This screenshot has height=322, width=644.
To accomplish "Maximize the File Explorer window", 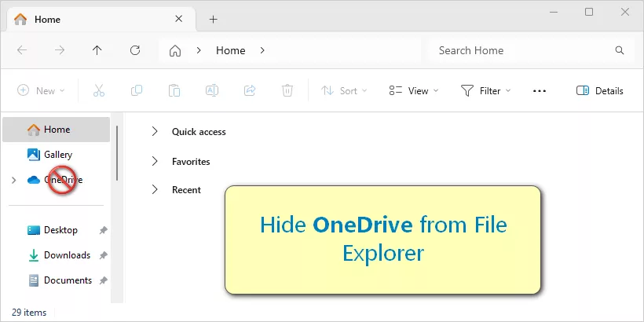I will pos(589,13).
